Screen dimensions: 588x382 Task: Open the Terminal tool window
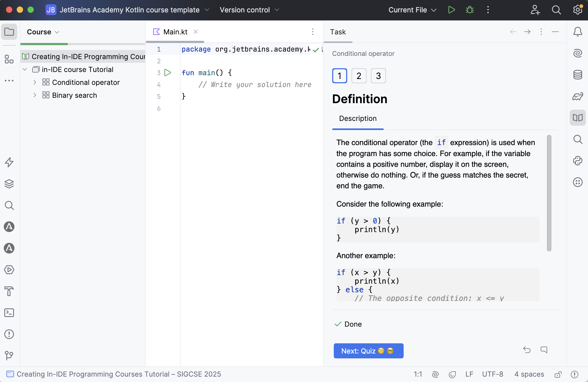point(9,313)
